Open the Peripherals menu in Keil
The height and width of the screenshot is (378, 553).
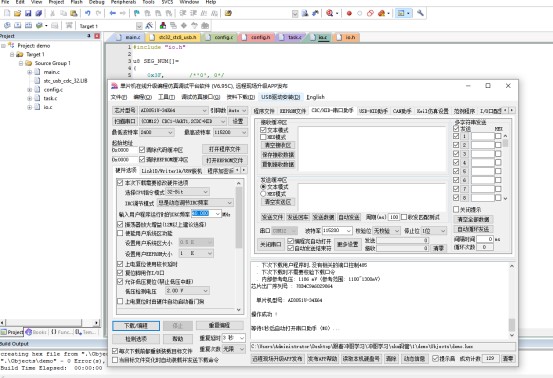[123, 2]
